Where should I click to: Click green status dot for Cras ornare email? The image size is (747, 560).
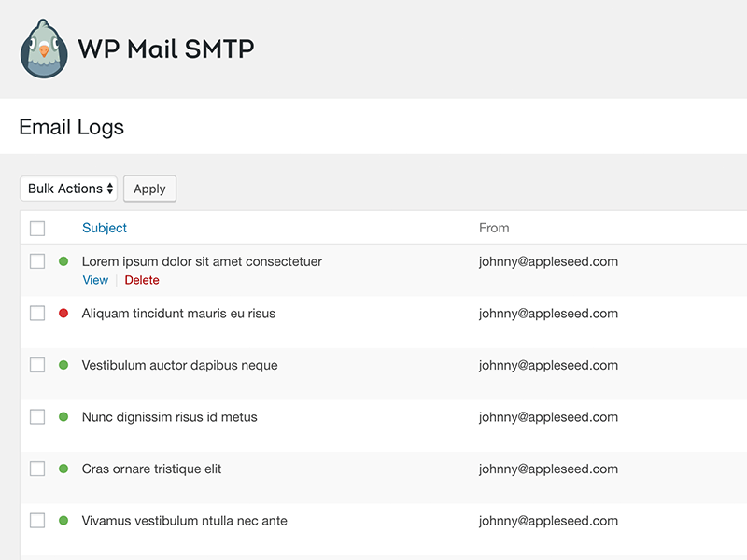(x=63, y=469)
